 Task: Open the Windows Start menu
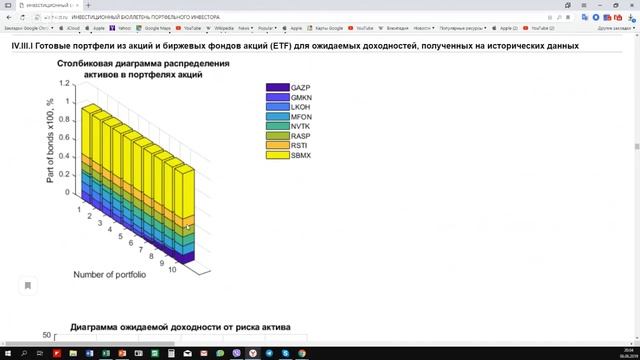click(8, 353)
